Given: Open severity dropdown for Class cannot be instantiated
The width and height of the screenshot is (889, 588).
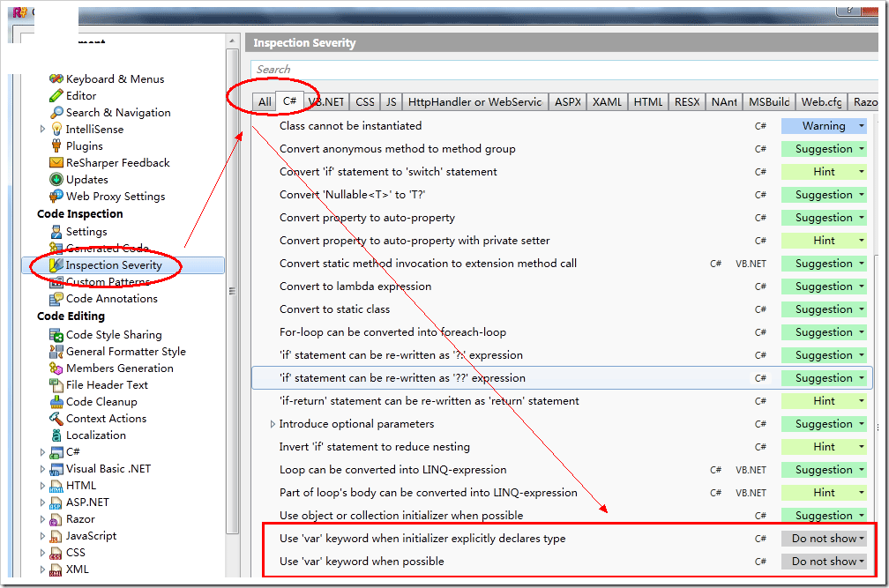Looking at the screenshot, I should [x=824, y=126].
